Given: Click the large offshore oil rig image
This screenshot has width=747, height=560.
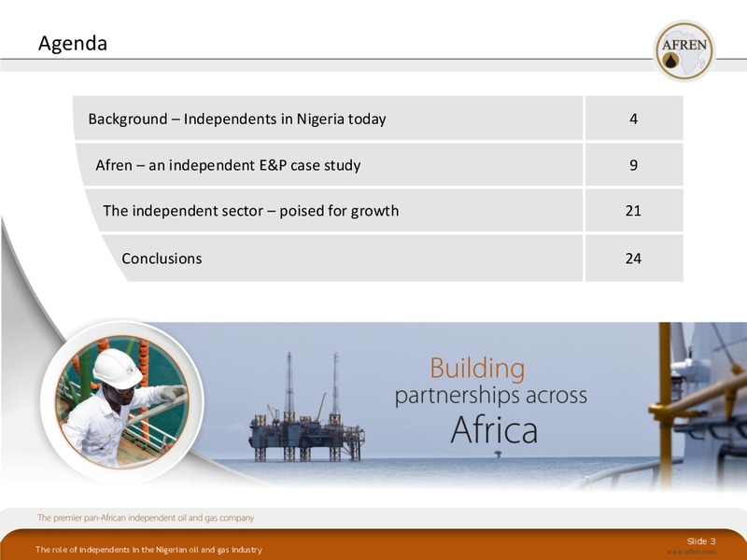Looking at the screenshot, I should click(306, 408).
